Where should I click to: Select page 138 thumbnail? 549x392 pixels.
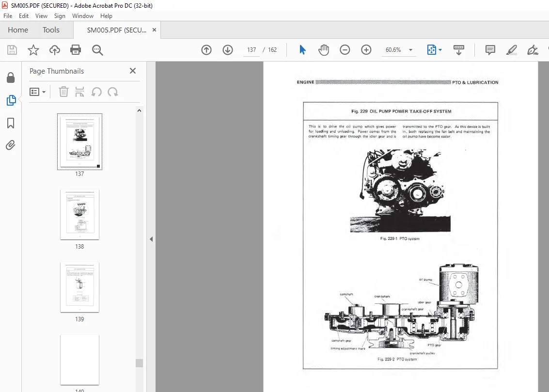coord(79,215)
